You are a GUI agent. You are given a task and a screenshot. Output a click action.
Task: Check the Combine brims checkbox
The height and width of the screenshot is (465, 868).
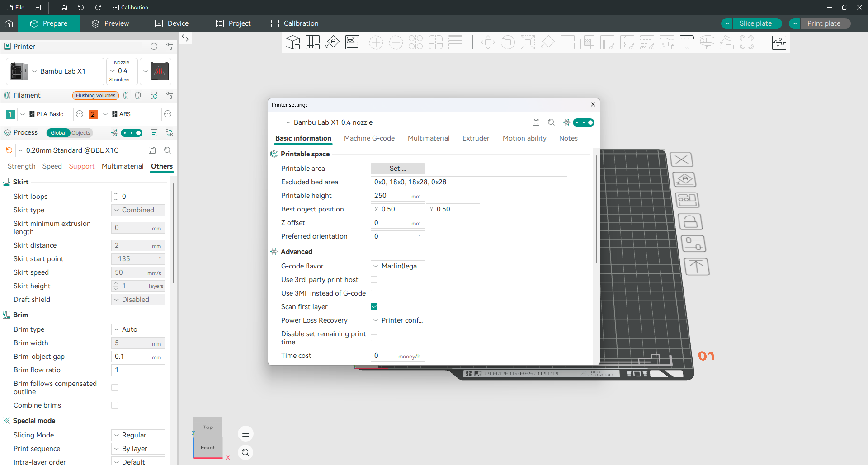click(114, 405)
